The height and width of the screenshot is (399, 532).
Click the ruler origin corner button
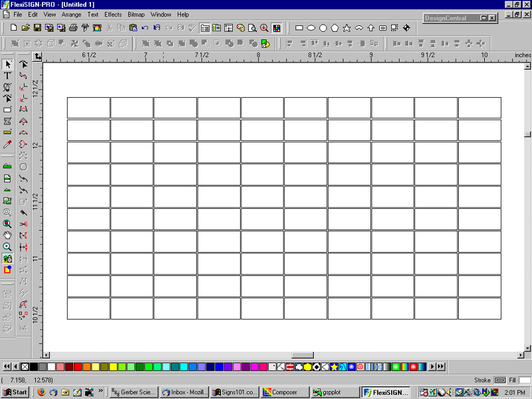tap(37, 57)
